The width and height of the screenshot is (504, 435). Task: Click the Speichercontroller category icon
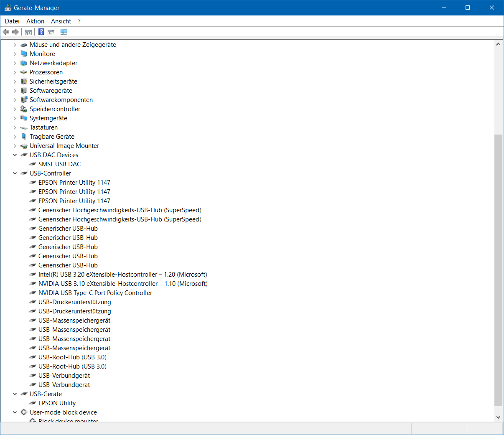[x=24, y=109]
